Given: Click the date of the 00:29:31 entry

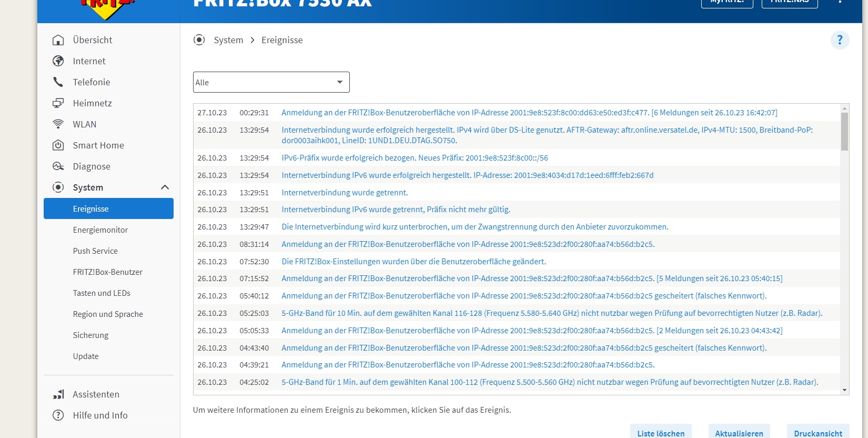Looking at the screenshot, I should click(x=212, y=113).
